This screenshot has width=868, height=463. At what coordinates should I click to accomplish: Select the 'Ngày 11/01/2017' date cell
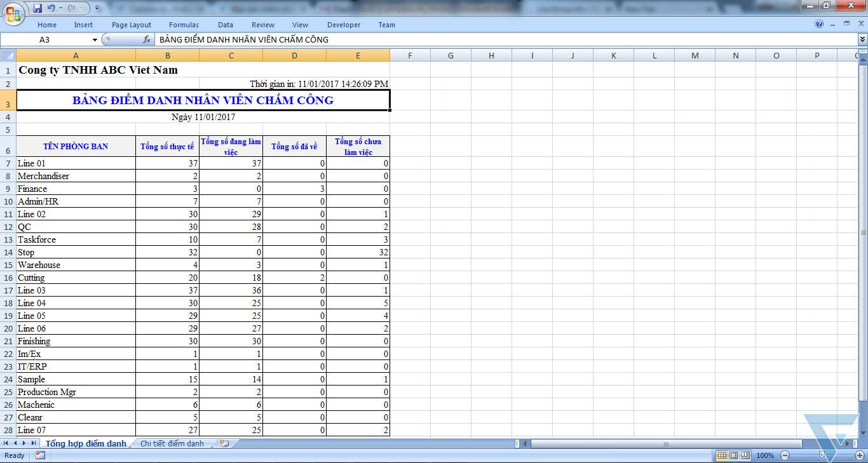pyautogui.click(x=203, y=117)
